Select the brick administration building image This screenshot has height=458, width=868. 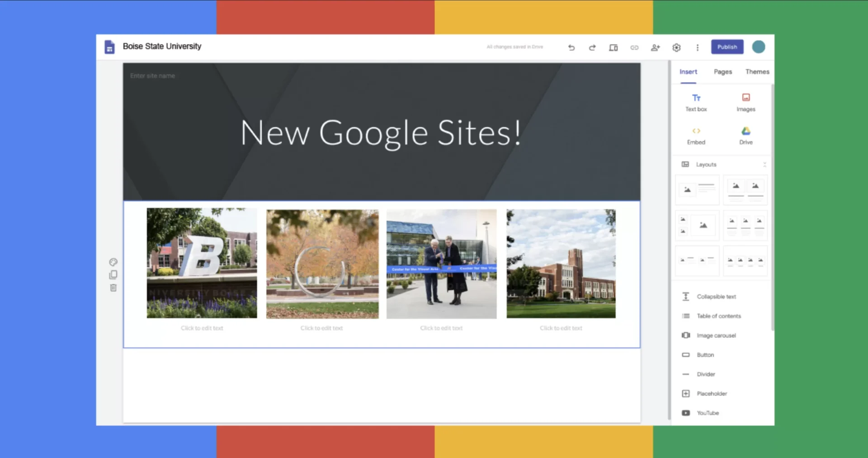[x=561, y=264]
